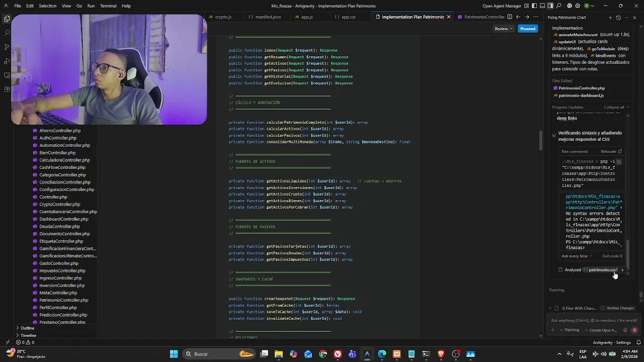
Task: Switch to the manifest.json tab
Action: coord(268,17)
